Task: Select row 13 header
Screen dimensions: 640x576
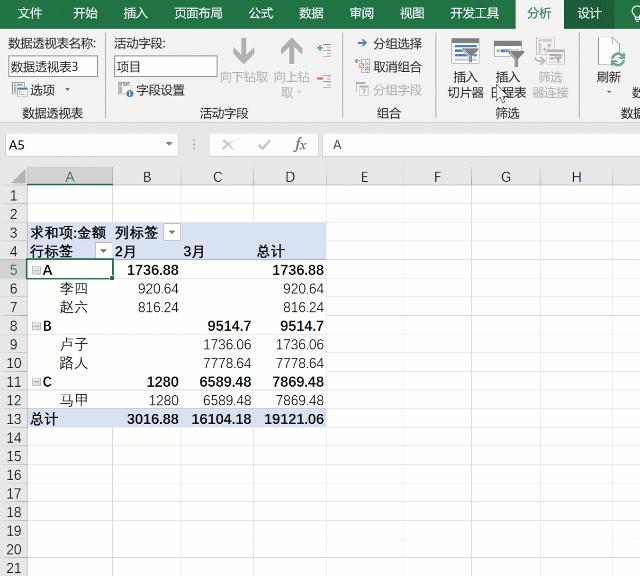Action: click(13, 419)
